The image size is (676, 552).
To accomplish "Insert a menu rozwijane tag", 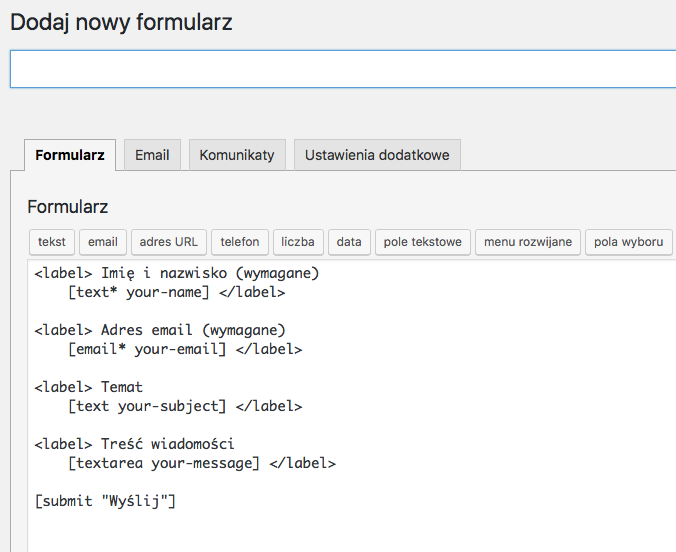I will (528, 242).
